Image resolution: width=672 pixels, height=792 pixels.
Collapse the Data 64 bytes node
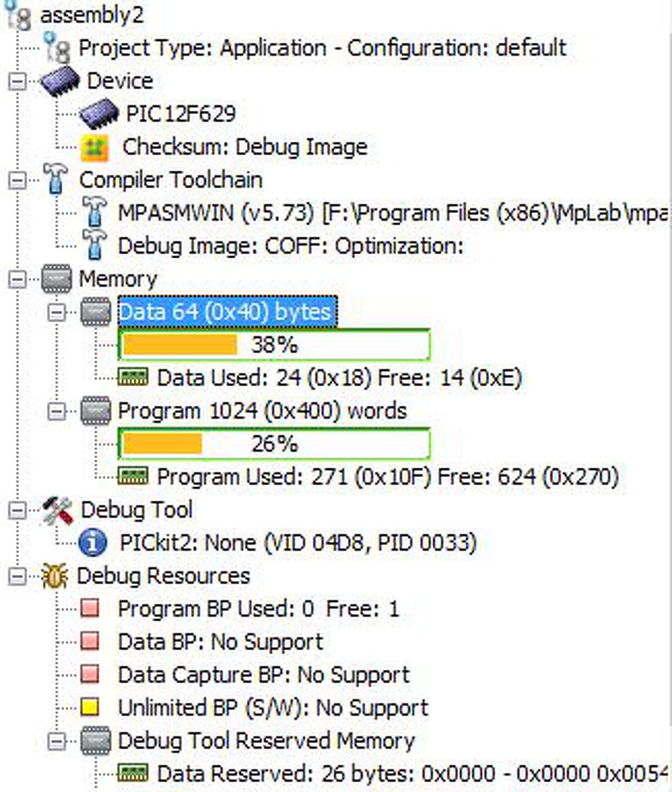pyautogui.click(x=57, y=312)
